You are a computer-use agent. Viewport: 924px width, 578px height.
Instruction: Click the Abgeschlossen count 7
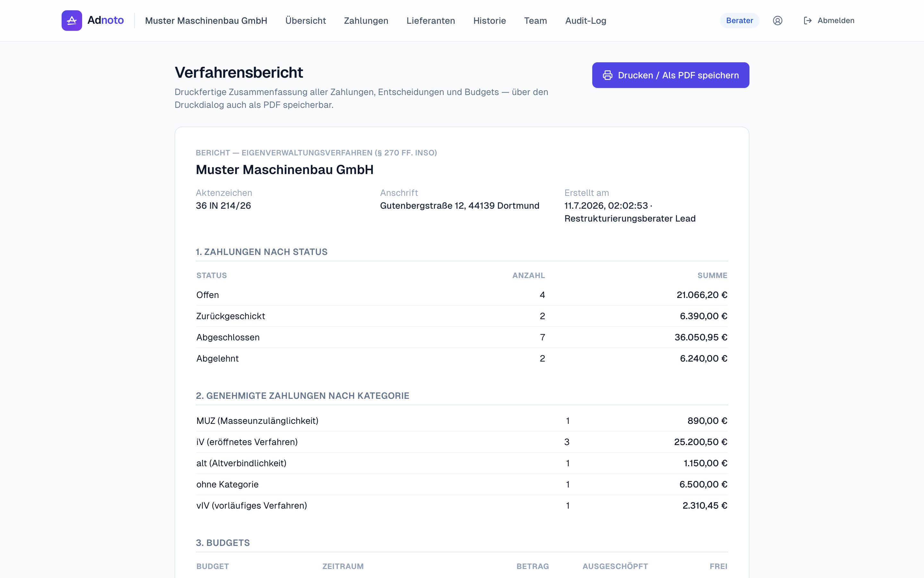click(x=542, y=337)
